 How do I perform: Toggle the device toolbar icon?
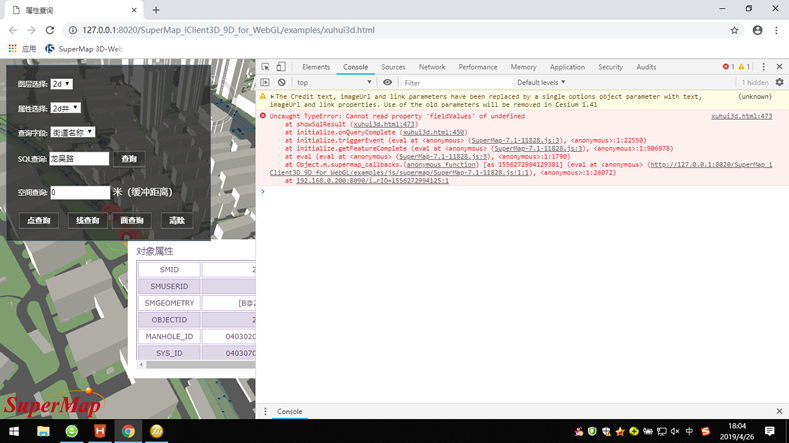tap(281, 67)
